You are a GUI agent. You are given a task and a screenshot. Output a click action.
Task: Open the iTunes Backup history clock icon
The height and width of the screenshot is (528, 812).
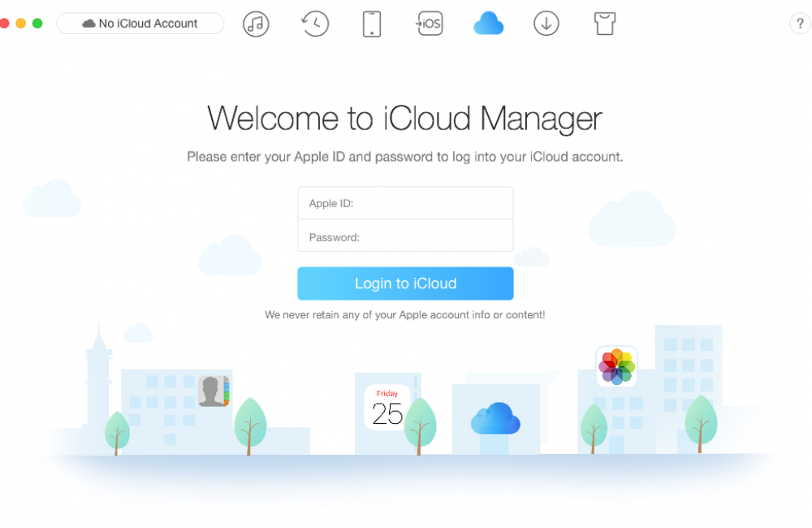click(315, 24)
